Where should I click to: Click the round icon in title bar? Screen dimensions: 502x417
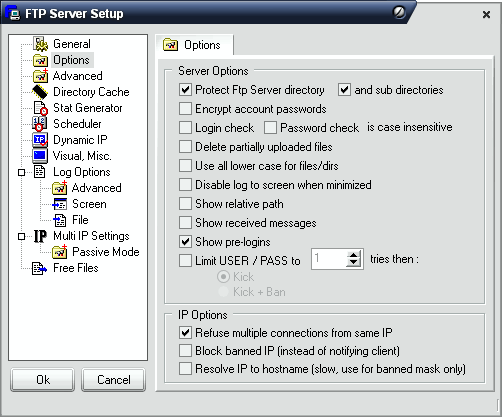click(x=399, y=13)
